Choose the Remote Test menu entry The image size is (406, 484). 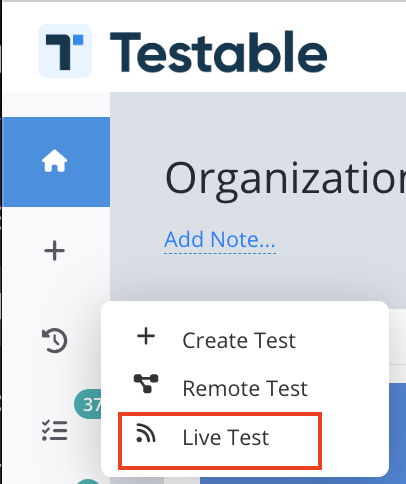pyautogui.click(x=245, y=388)
